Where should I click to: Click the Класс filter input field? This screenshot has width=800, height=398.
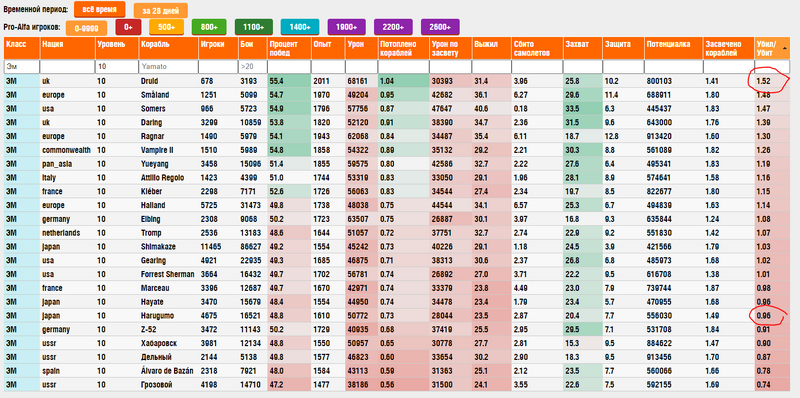[x=22, y=66]
